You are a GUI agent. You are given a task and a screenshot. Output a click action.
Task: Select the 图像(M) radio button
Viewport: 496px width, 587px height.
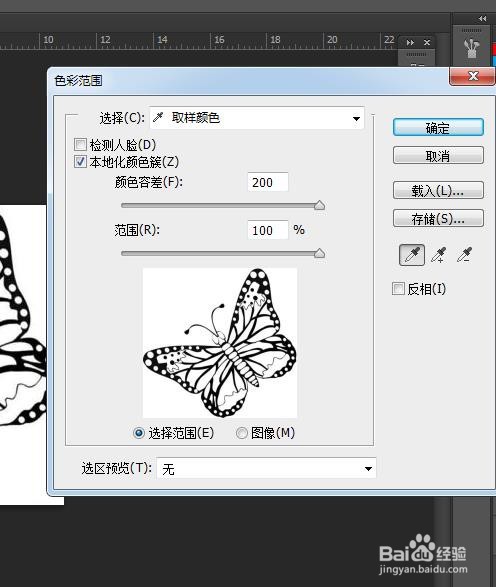pos(242,433)
